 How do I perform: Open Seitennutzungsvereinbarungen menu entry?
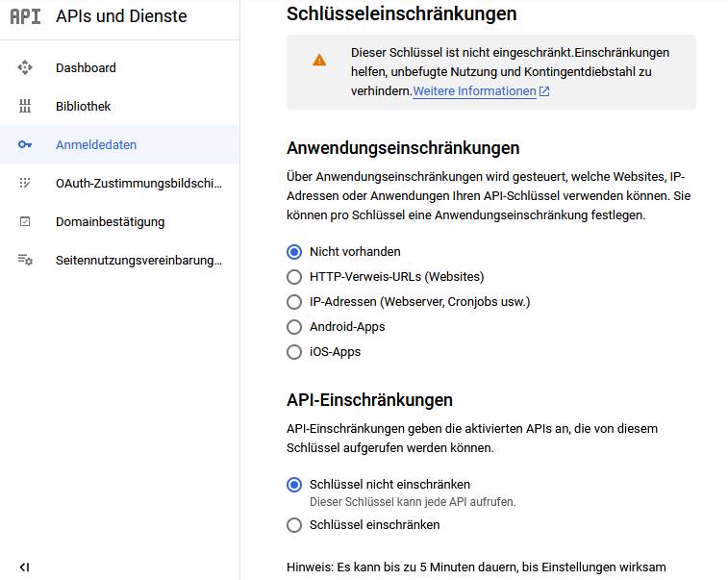pos(120,260)
